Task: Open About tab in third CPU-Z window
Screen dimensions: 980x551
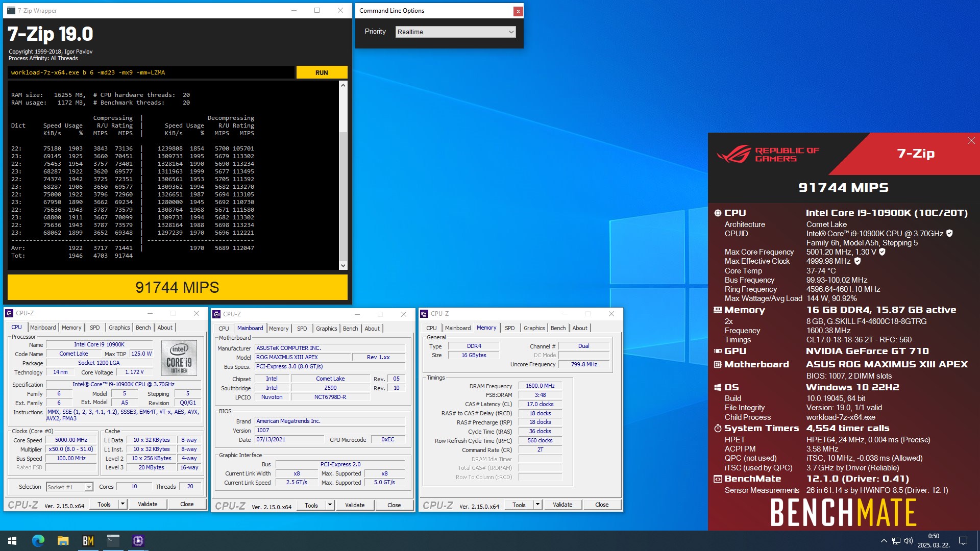Action: tap(580, 328)
